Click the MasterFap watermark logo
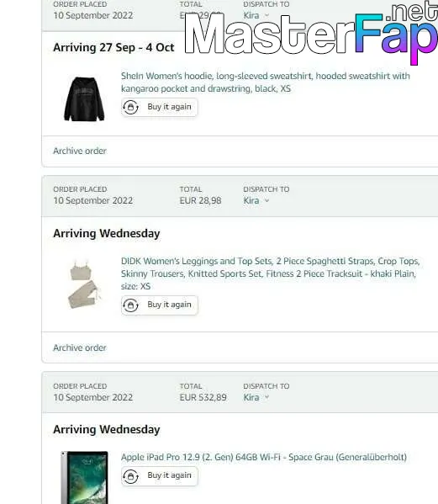438x504 pixels. click(x=311, y=34)
